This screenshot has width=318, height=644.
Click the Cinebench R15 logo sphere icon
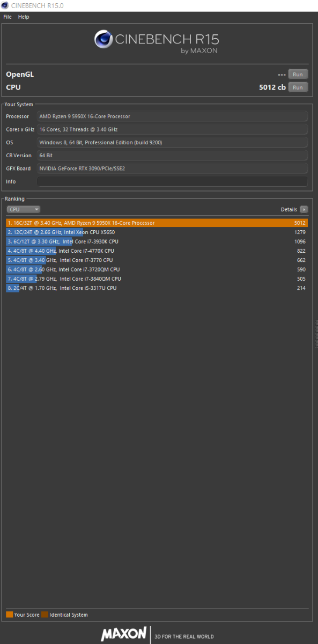pyautogui.click(x=103, y=39)
